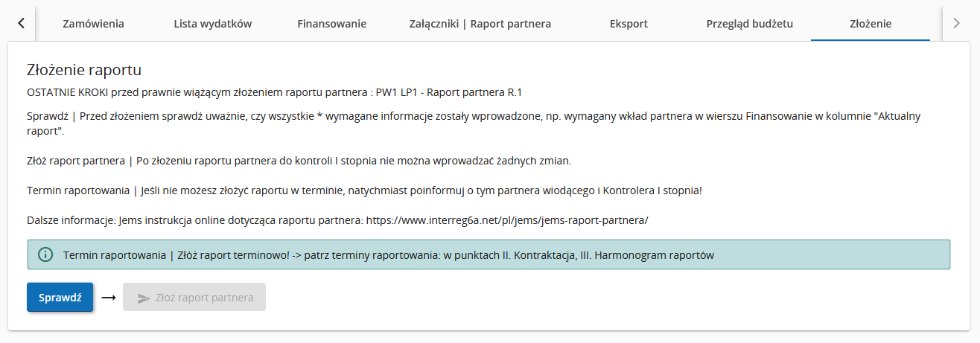Open the Przegląd budżetu tab
This screenshot has width=980, height=343.
coord(749,23)
